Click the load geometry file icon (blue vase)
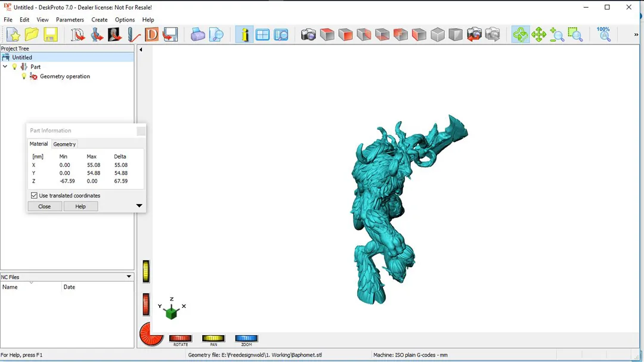The width and height of the screenshot is (644, 362). (97, 35)
